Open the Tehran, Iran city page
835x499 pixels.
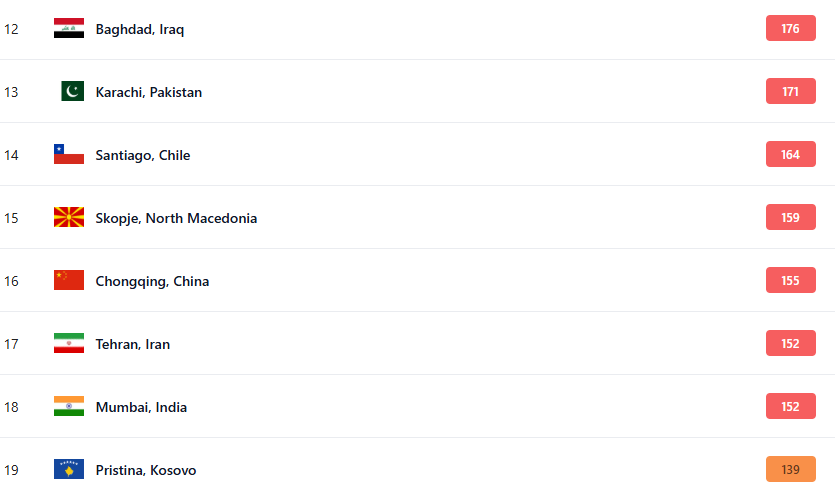[x=133, y=344]
